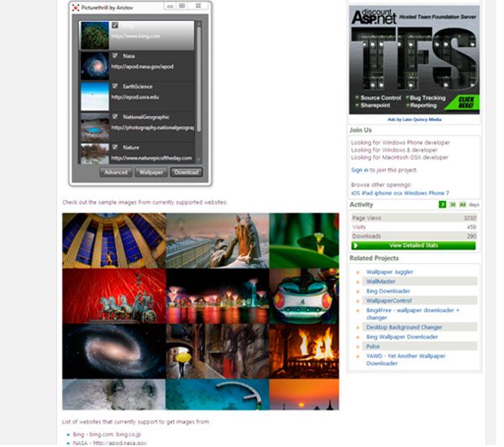Click the Nasa galaxy thumbnail in the list
504x447 pixels.
coord(94,65)
